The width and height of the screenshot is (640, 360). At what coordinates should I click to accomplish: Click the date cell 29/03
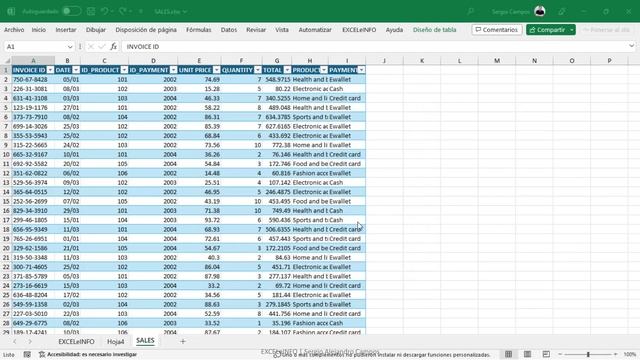pyautogui.click(x=67, y=211)
